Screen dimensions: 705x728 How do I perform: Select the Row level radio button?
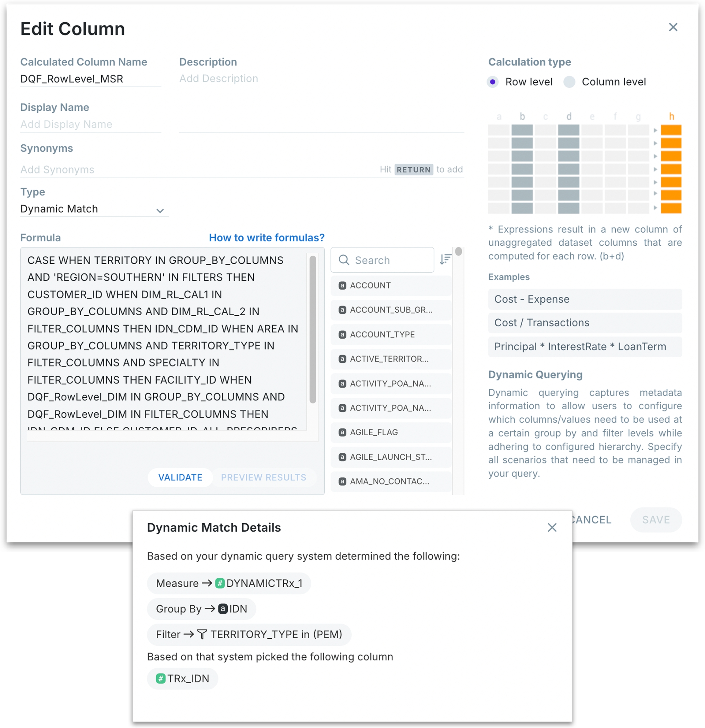point(492,82)
